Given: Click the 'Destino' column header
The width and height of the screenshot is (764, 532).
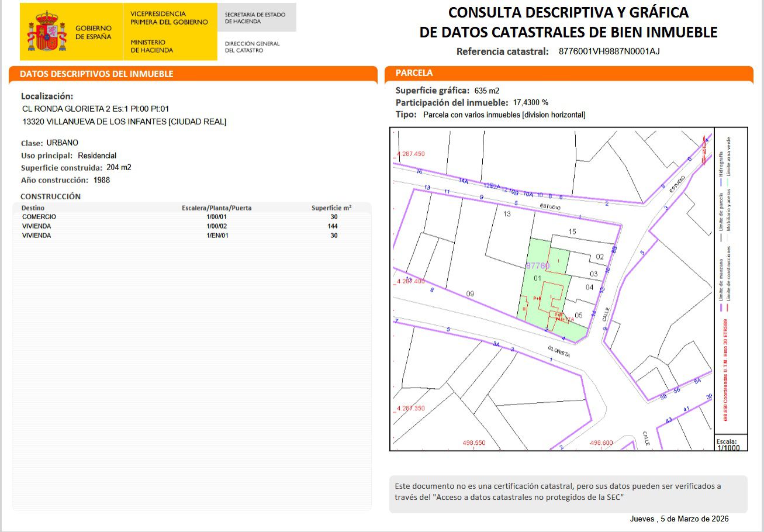Looking at the screenshot, I should point(33,208).
